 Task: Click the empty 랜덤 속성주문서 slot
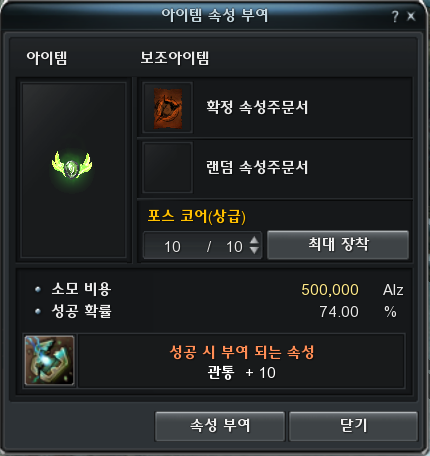point(168,168)
